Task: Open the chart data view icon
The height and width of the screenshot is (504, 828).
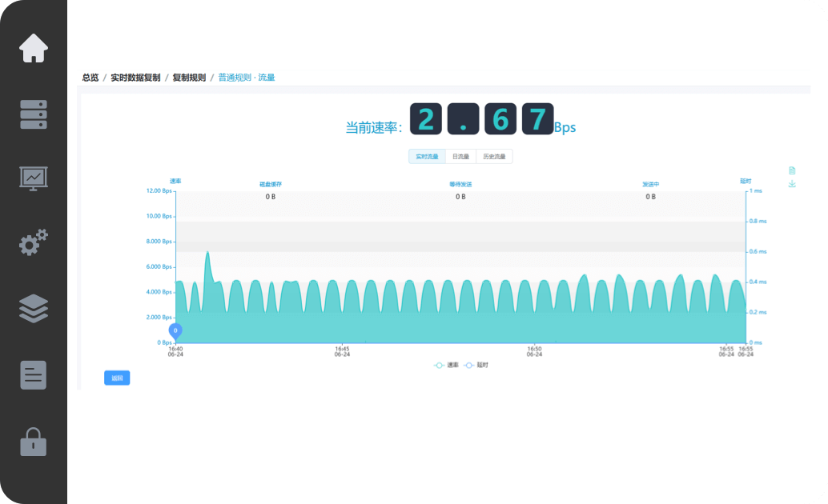Action: tap(792, 170)
